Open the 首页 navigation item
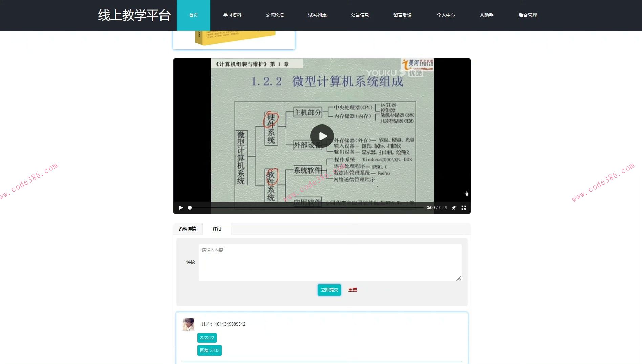This screenshot has width=642, height=364. pyautogui.click(x=193, y=15)
